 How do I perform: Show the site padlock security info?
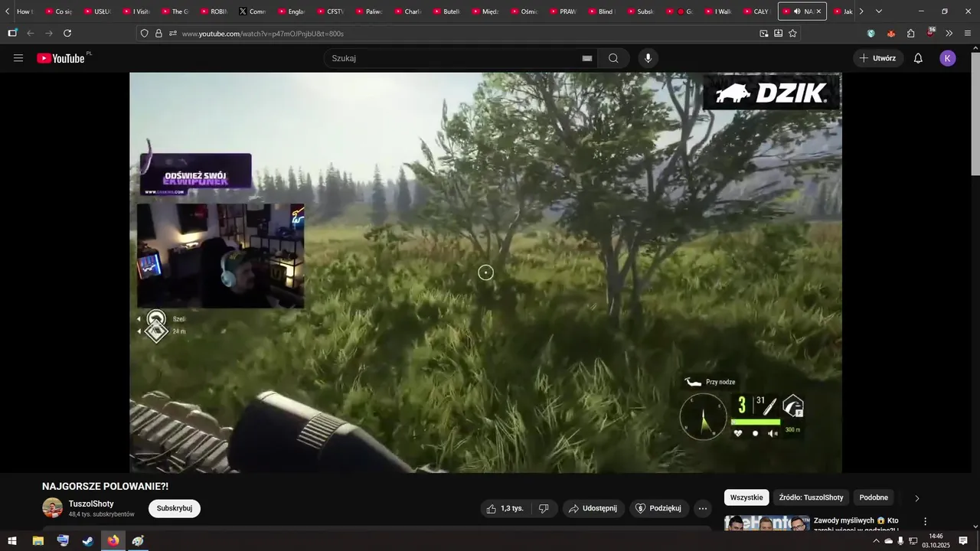158,34
